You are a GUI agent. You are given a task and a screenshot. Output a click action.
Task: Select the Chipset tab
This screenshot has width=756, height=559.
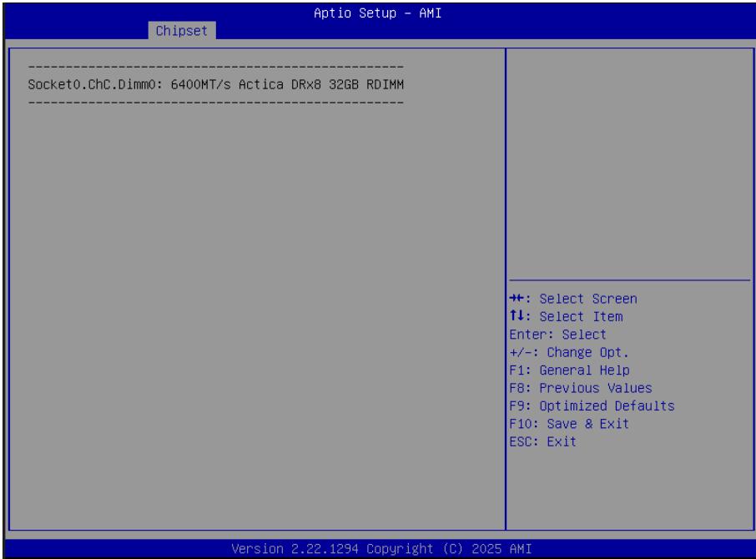182,30
